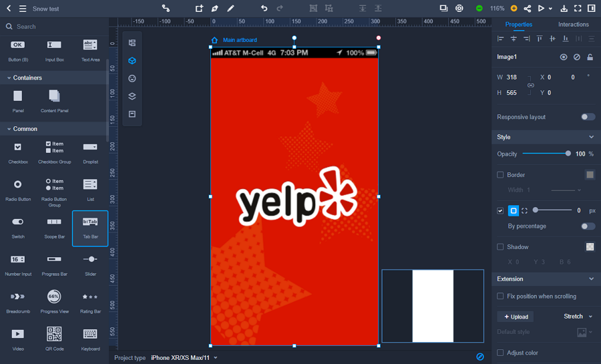Enable the Adjust color checkbox
Screen dimensions: 601x364
tap(500, 353)
